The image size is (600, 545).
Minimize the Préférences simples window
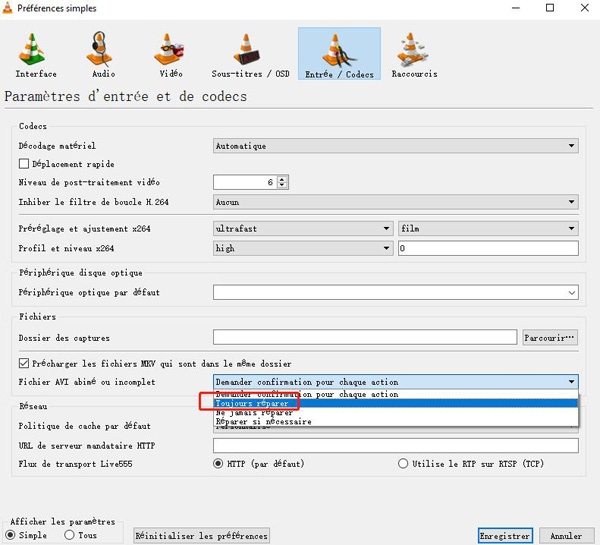click(516, 8)
